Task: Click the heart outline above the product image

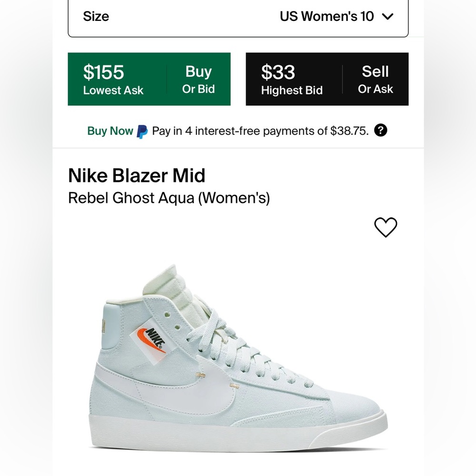Action: pos(387,228)
